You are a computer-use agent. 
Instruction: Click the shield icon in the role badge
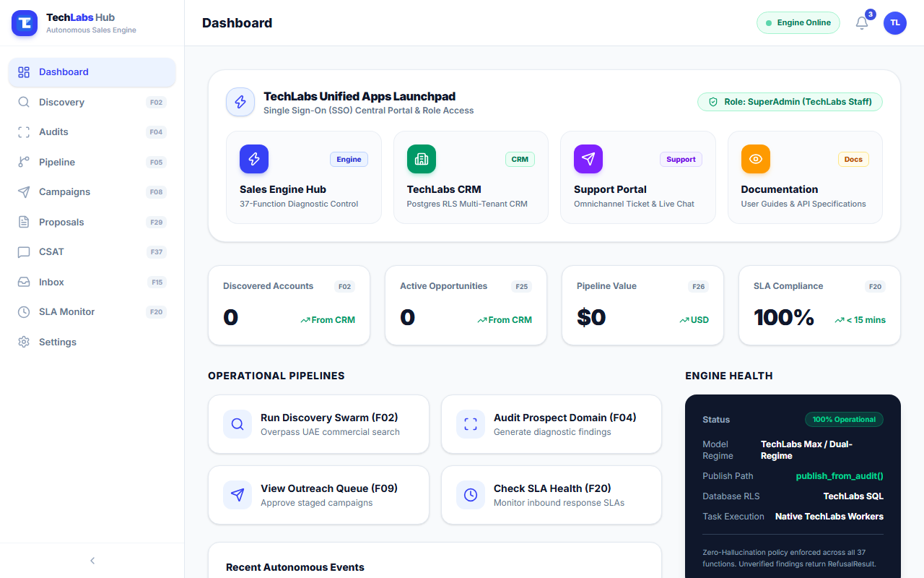point(713,102)
